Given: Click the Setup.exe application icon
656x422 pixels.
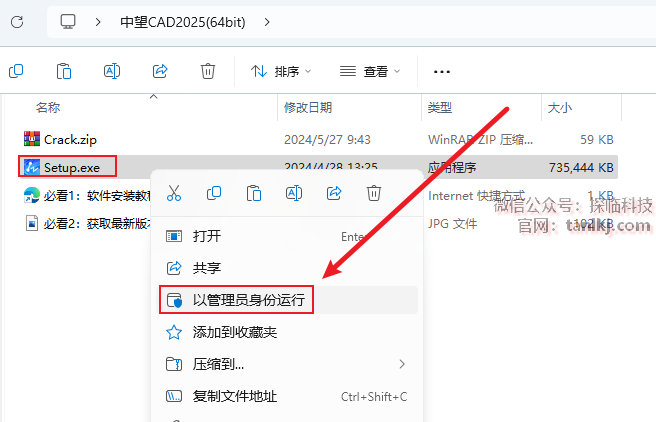Looking at the screenshot, I should (32, 167).
